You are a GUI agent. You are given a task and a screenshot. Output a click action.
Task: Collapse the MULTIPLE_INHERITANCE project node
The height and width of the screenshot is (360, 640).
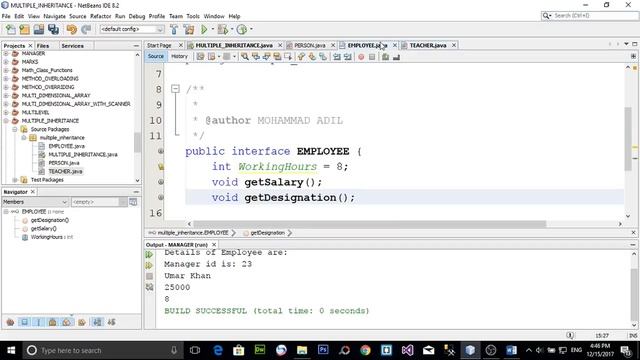(x=6, y=120)
